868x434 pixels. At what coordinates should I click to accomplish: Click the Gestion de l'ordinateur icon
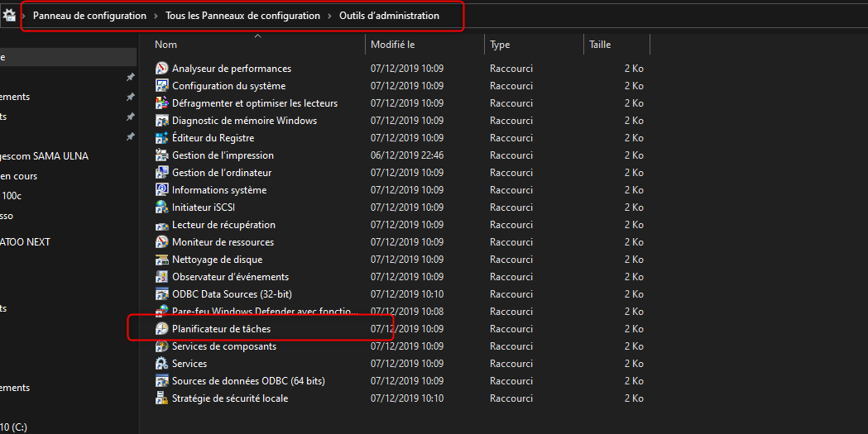pos(161,173)
